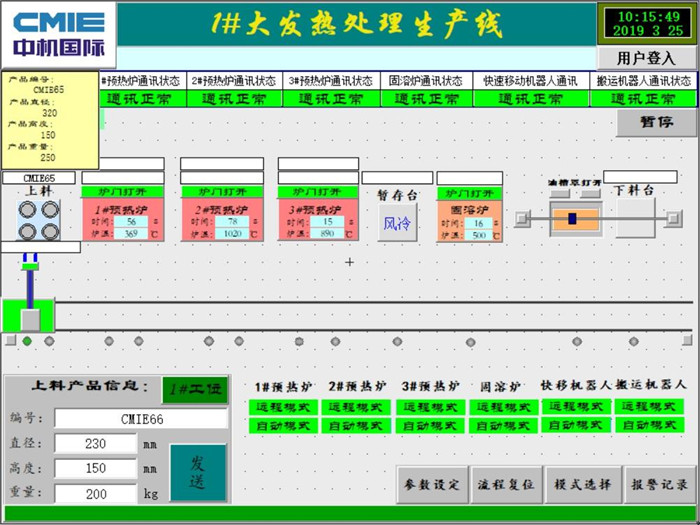Click the oil tank quench icon
Screen dimensions: 700x525
pyautogui.click(x=574, y=218)
